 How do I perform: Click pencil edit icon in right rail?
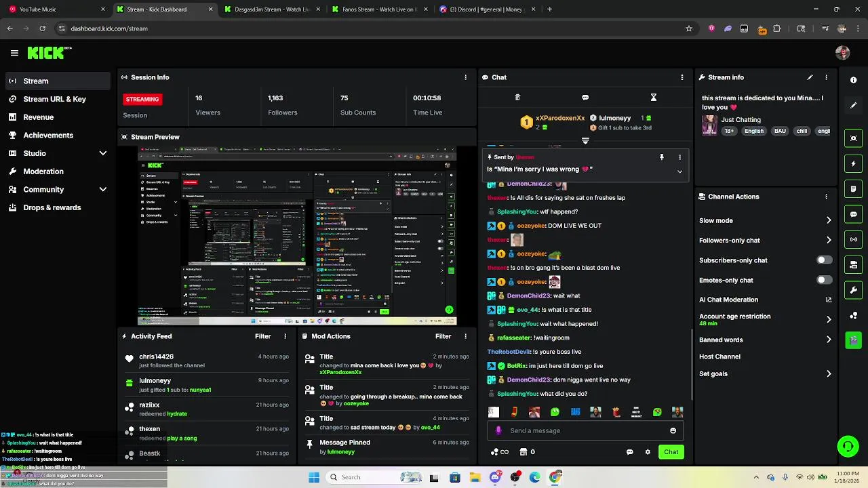853,106
